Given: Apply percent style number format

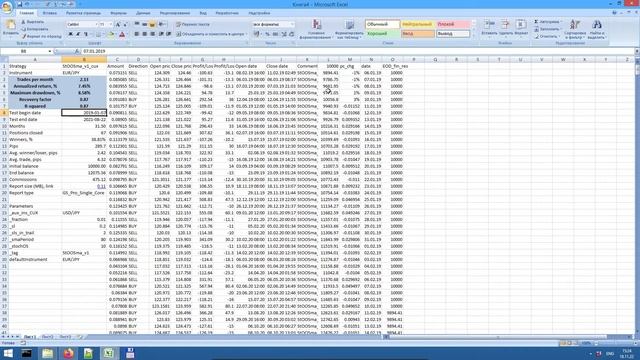Looking at the screenshot, I should 267,34.
